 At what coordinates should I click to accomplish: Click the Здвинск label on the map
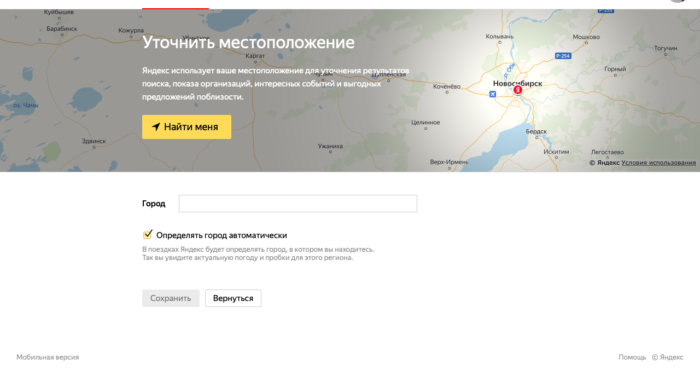click(94, 141)
